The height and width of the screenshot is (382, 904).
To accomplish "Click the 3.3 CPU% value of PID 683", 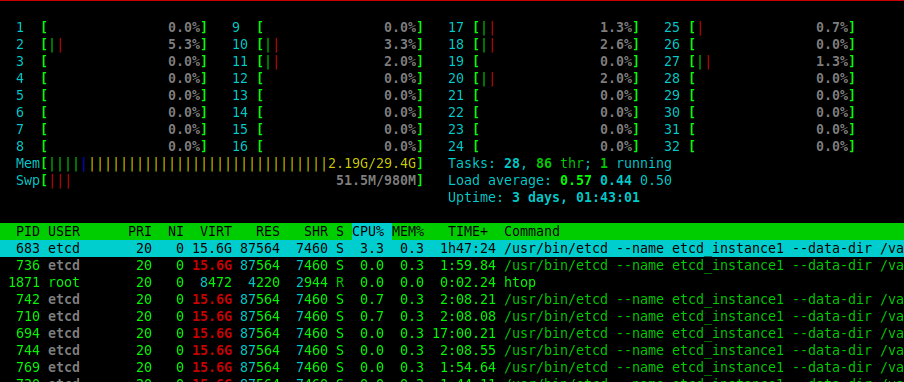I will click(x=372, y=248).
